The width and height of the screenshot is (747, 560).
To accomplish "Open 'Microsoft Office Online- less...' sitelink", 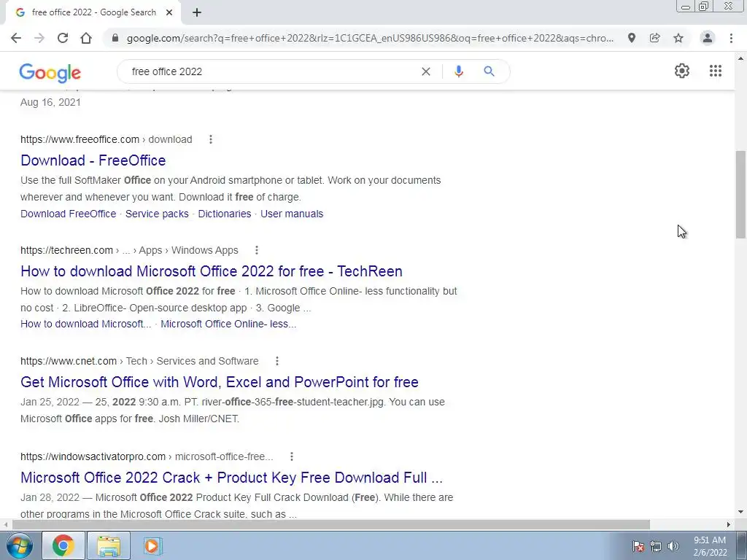I will (x=228, y=324).
